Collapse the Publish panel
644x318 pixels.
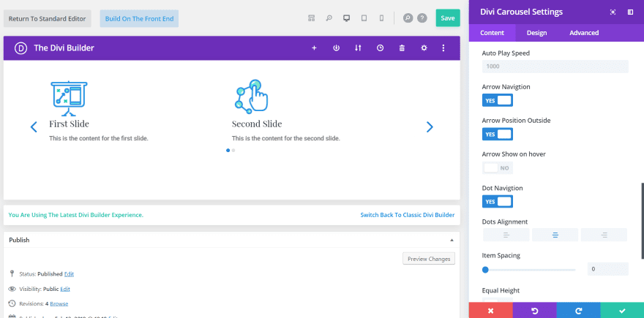[452, 240]
